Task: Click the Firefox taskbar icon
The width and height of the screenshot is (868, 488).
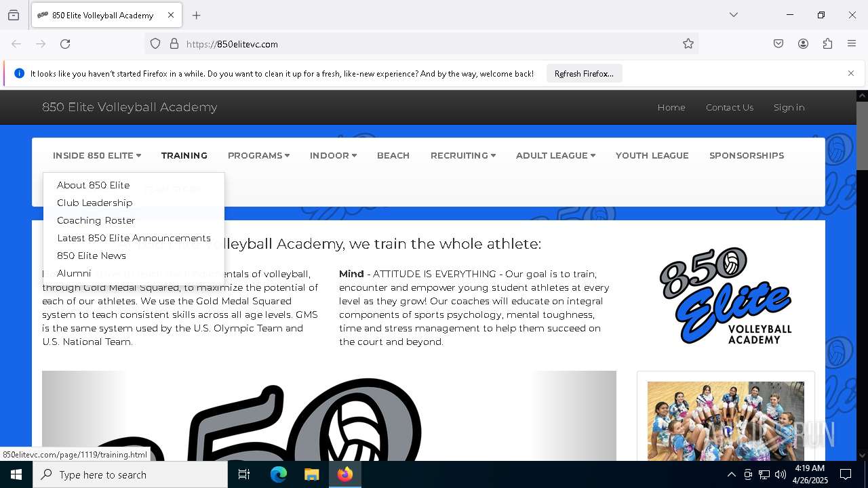Action: click(x=345, y=474)
